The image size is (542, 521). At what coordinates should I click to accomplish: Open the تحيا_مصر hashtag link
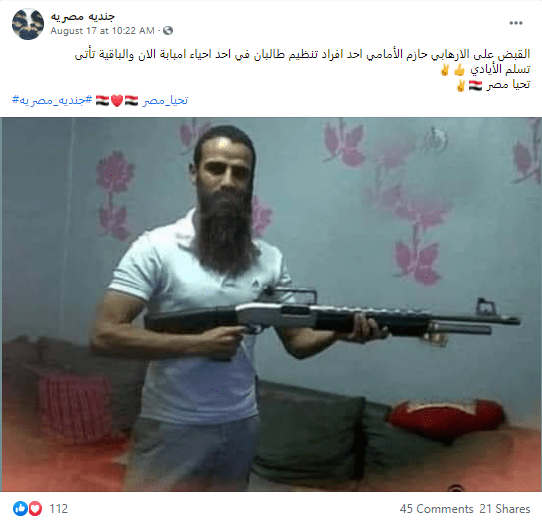166,100
